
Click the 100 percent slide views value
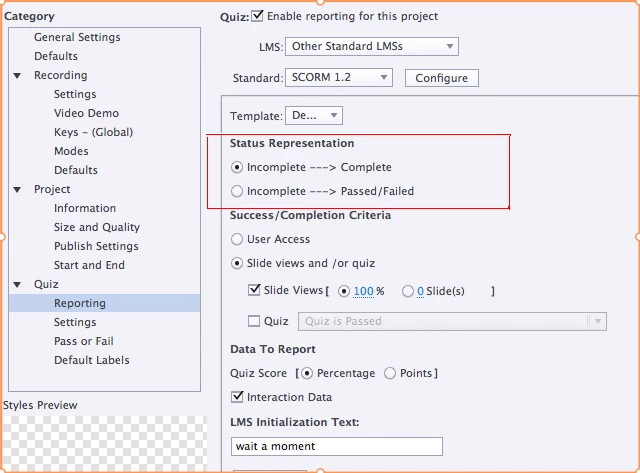click(363, 291)
